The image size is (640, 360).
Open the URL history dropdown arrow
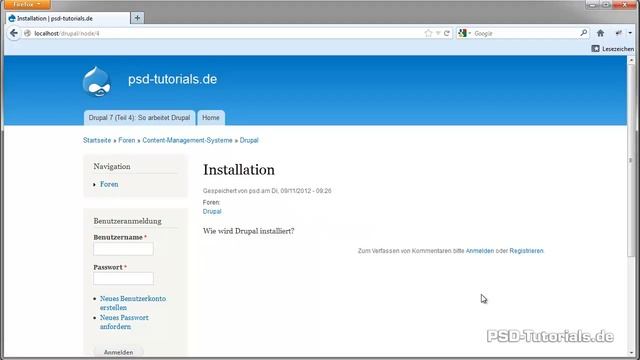(438, 33)
